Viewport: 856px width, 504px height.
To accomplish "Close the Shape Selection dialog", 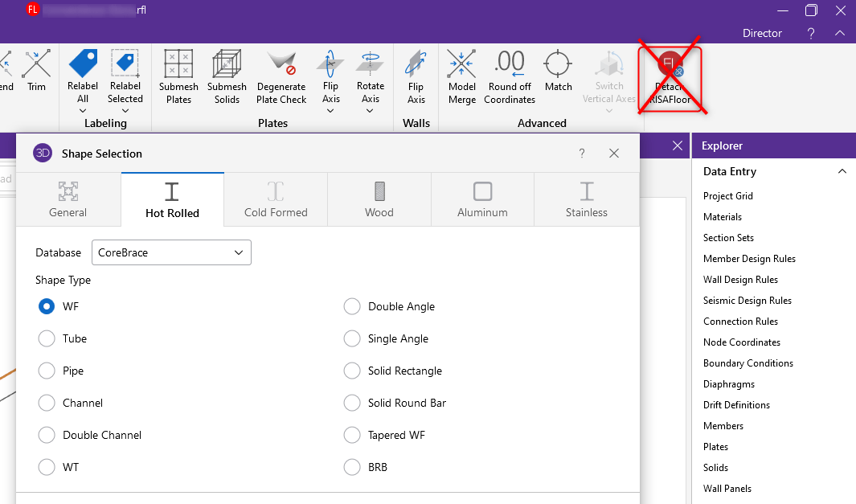I will pos(614,154).
